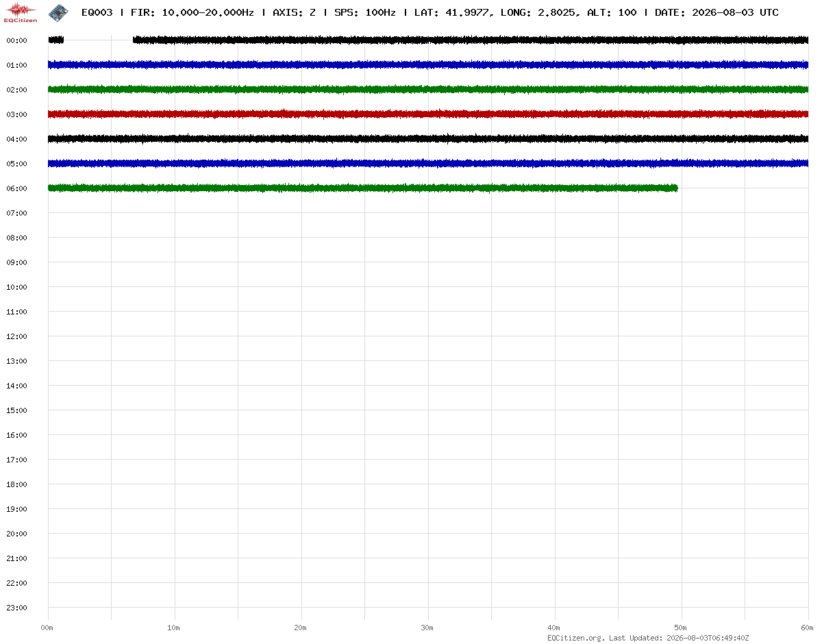Click the AXIS: Z header text
Viewport: 822px width, 644px height.
[x=294, y=12]
